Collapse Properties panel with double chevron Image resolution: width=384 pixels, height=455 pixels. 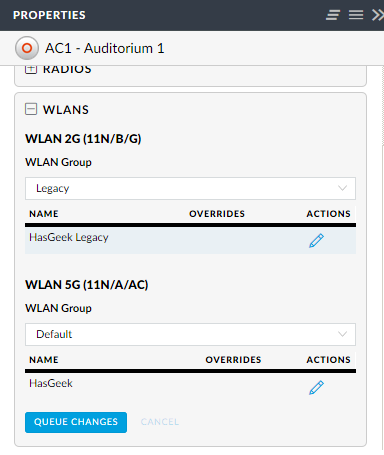(378, 15)
